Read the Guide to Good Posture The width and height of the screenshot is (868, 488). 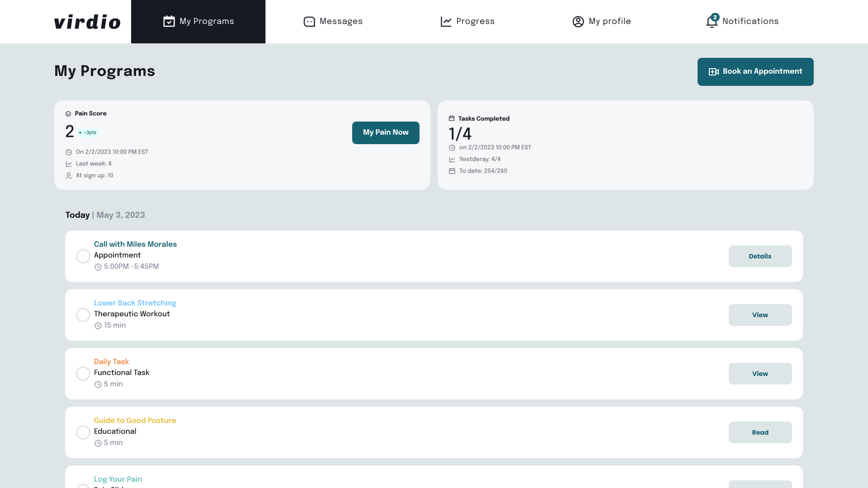tap(759, 432)
